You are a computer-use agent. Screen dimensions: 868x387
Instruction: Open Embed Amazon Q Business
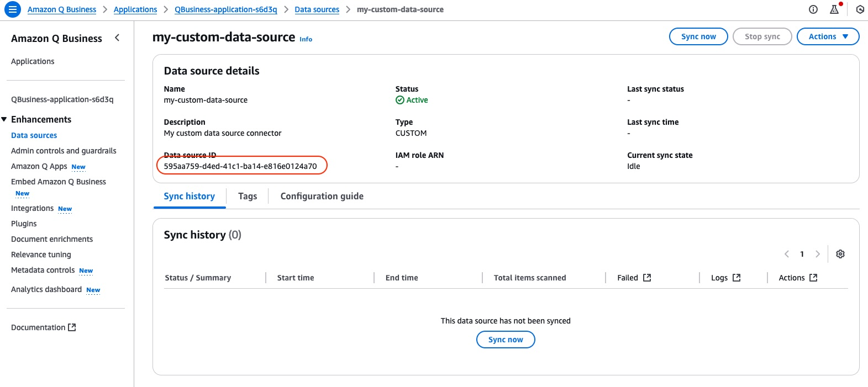coord(59,182)
